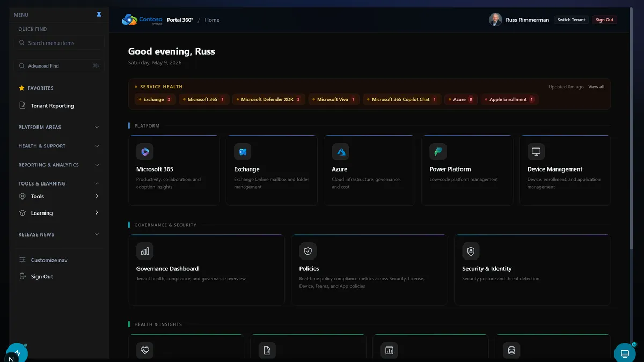Click the chart square icon under Health & Insights
Screen dimensions: 644x362
(x=390, y=351)
